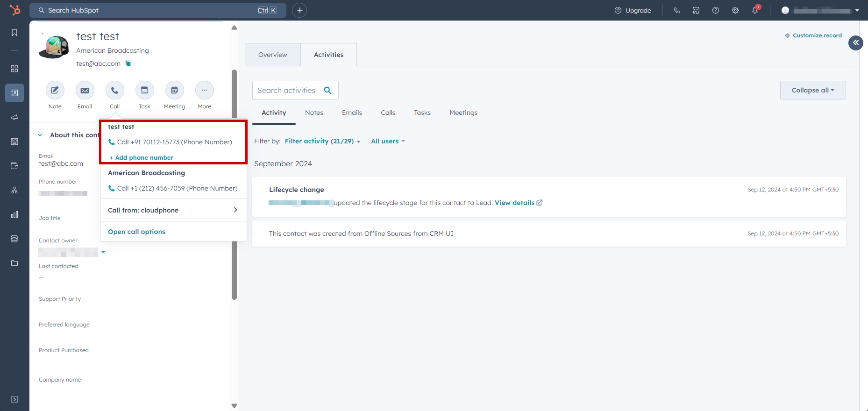868x411 pixels.
Task: Open the account profile dropdown
Action: 821,10
